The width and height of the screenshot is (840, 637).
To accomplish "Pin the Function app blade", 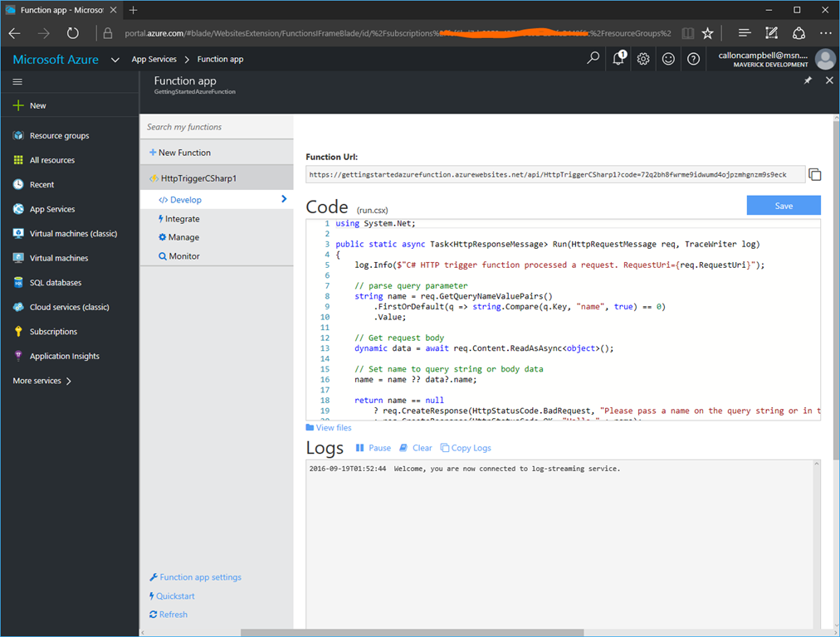I will point(808,80).
